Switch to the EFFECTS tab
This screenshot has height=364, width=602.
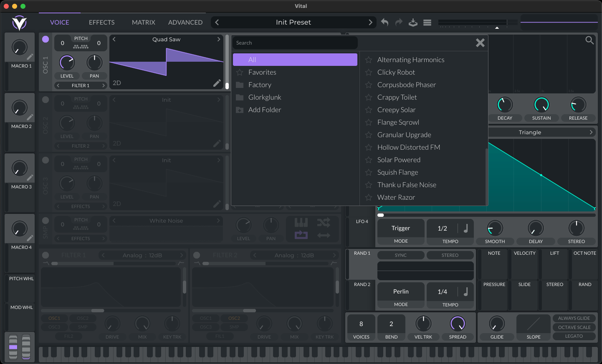(x=102, y=23)
